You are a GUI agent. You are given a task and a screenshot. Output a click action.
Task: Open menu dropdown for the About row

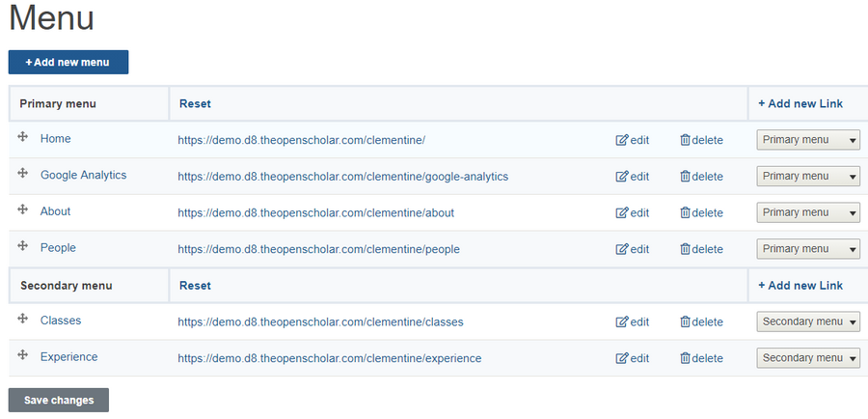[808, 212]
